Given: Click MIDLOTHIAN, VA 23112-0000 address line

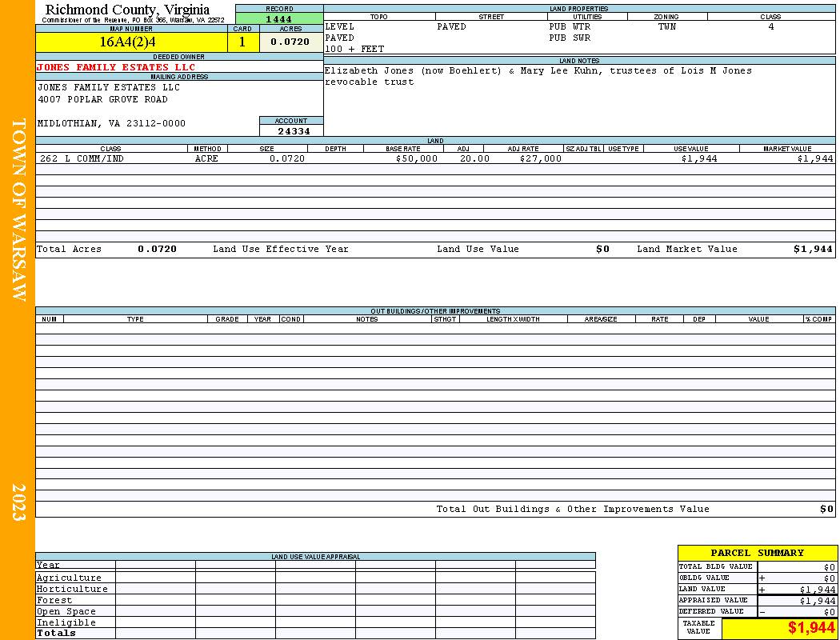Looking at the screenshot, I should [x=111, y=124].
